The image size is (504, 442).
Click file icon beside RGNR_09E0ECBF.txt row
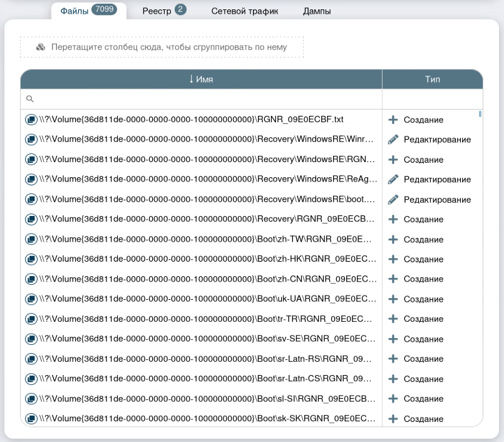(31, 120)
